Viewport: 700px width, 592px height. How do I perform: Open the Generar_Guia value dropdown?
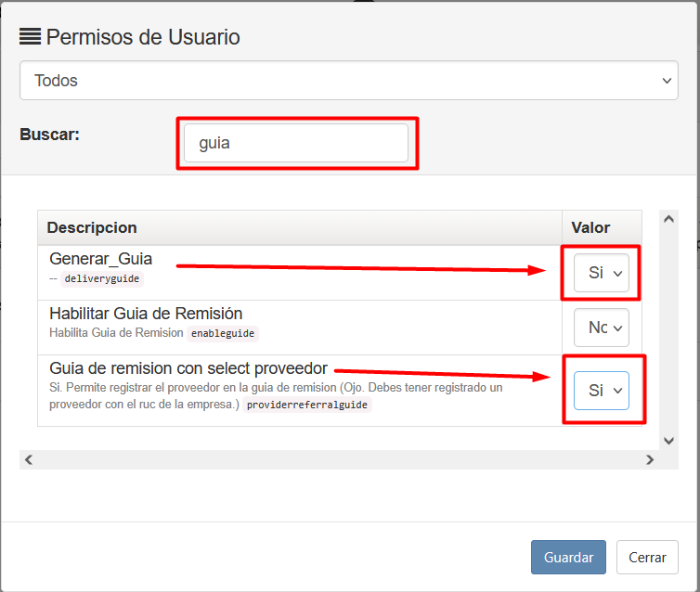pyautogui.click(x=601, y=273)
